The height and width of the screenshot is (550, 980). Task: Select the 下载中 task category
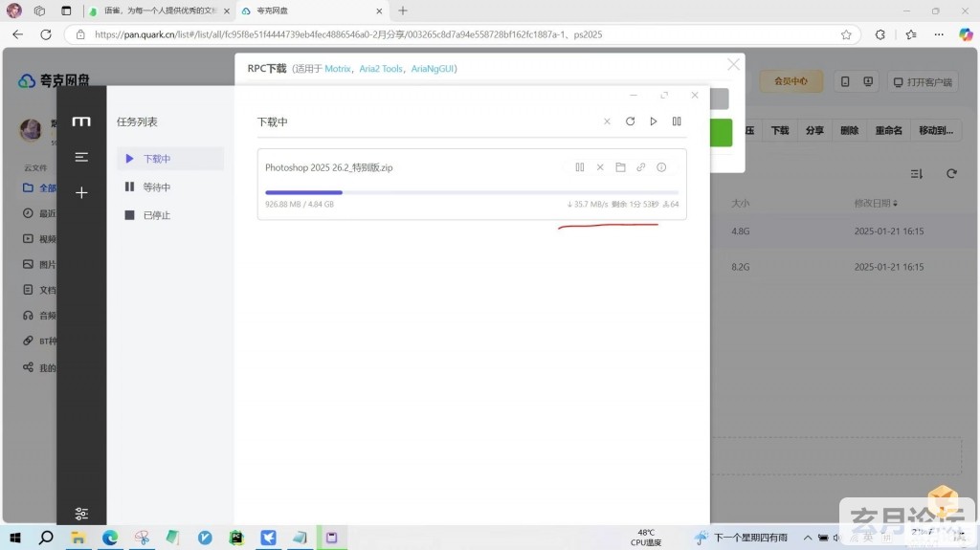click(170, 159)
